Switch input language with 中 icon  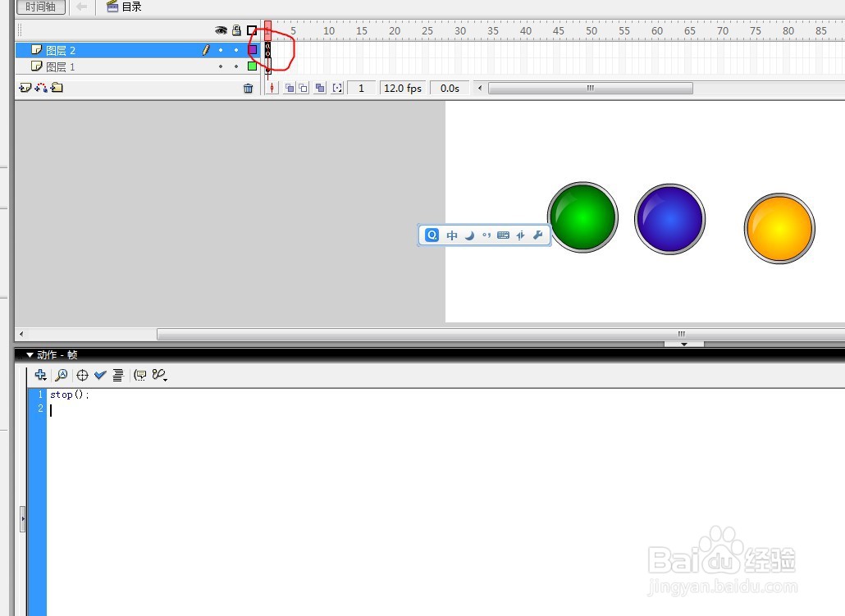[x=452, y=235]
